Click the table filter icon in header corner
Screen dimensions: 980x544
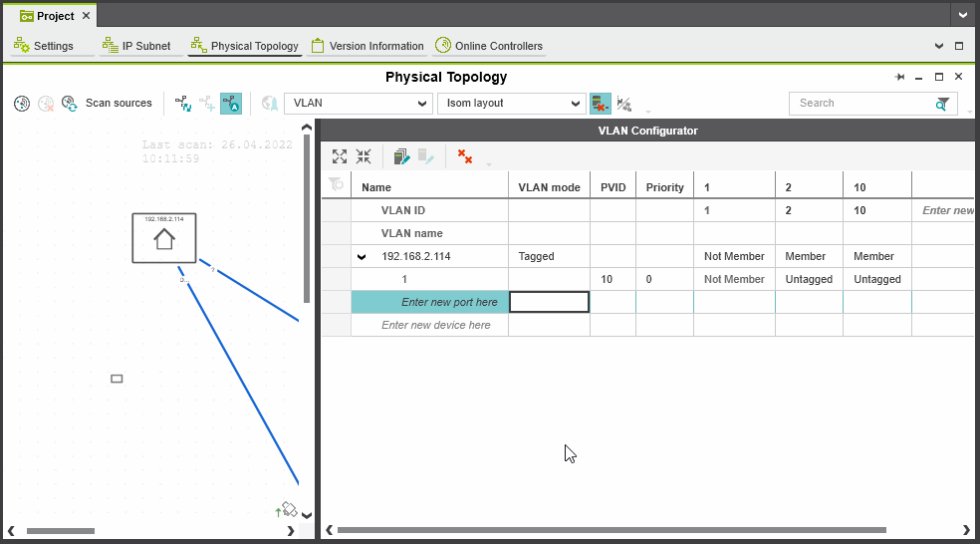pyautogui.click(x=336, y=184)
